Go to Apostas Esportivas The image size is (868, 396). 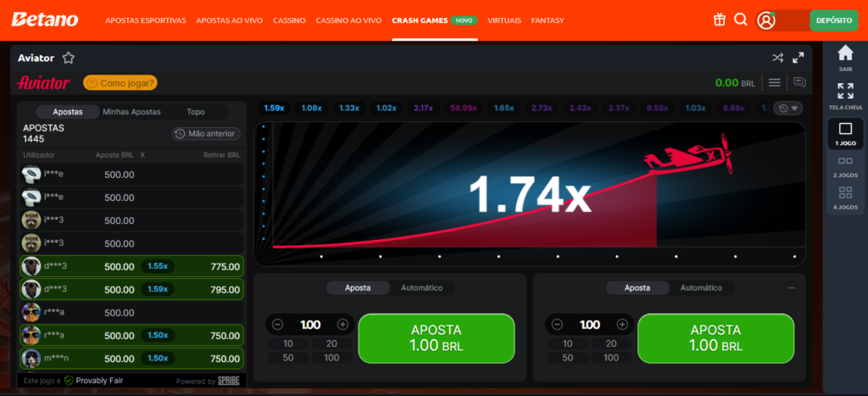[146, 20]
